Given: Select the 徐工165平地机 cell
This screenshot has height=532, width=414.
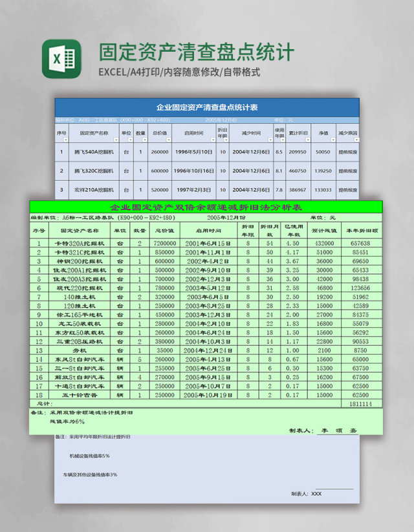Looking at the screenshot, I should 80,315.
